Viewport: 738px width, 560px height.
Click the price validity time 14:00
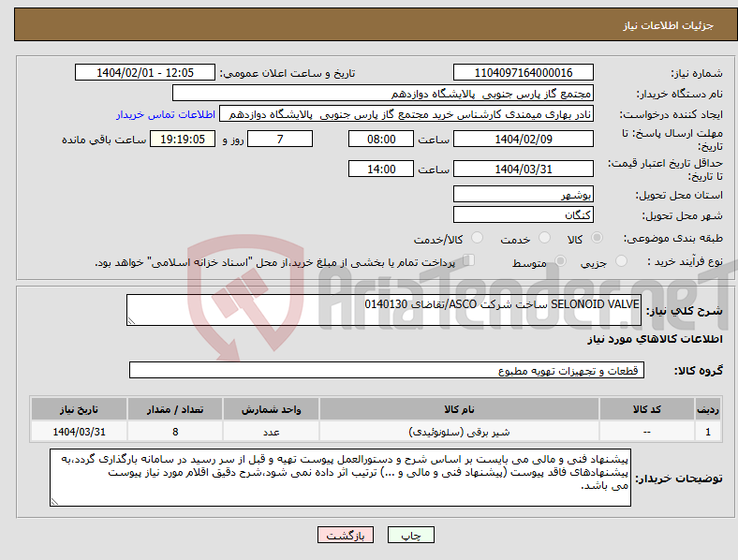tap(381, 169)
